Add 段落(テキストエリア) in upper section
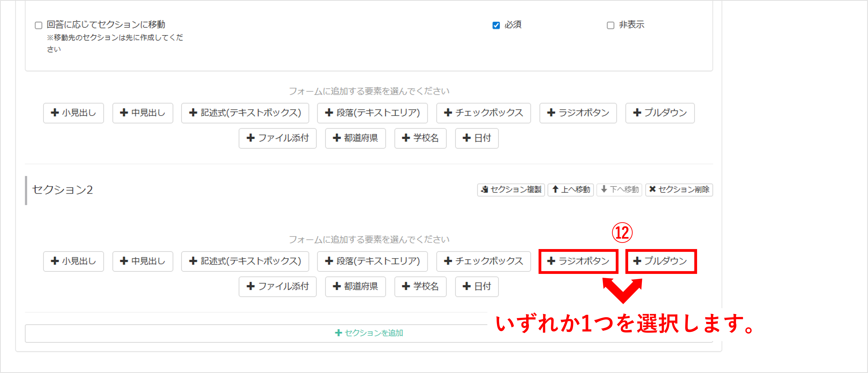Screen dimensions: 868x373 [372, 113]
